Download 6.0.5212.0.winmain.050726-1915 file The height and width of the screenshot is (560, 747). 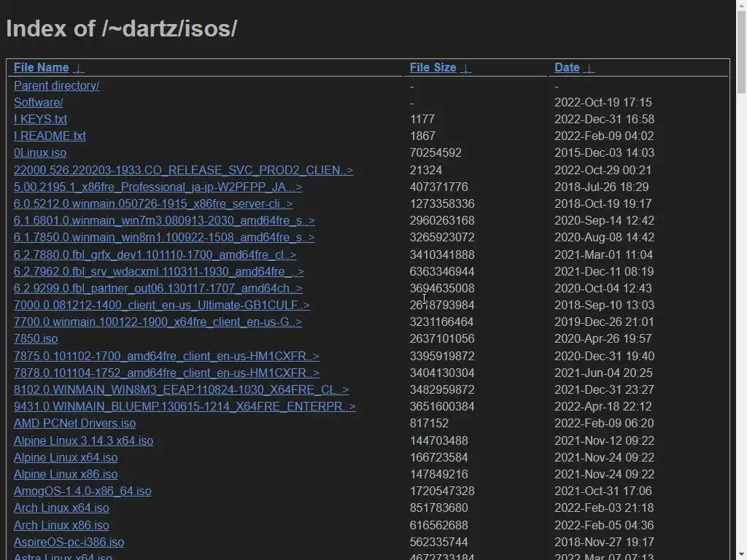click(153, 204)
